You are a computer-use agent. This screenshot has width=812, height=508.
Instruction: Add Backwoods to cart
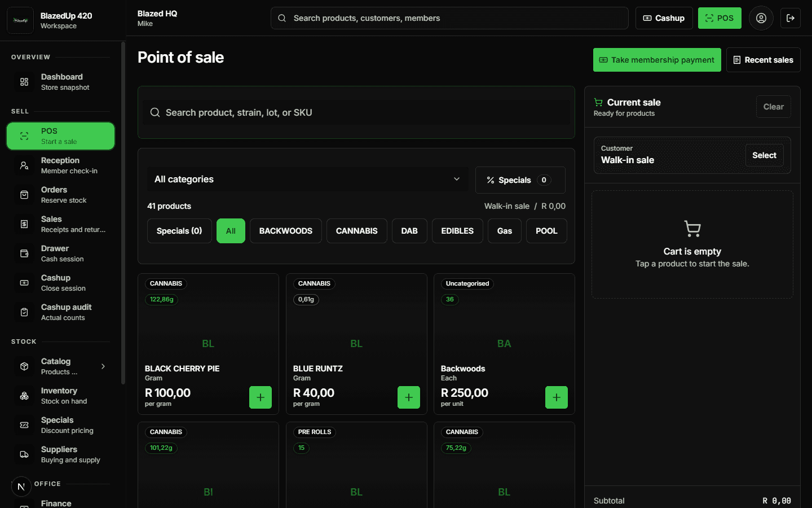click(x=557, y=397)
